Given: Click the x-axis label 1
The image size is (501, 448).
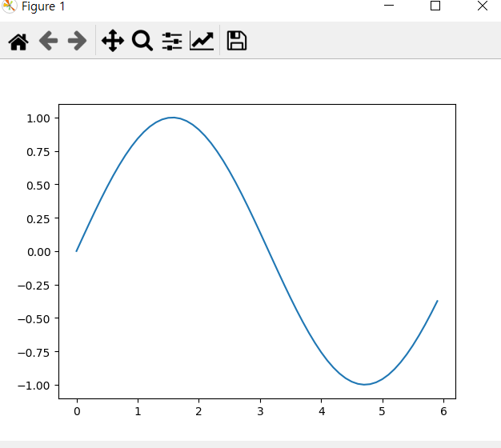Looking at the screenshot, I should click(138, 411).
